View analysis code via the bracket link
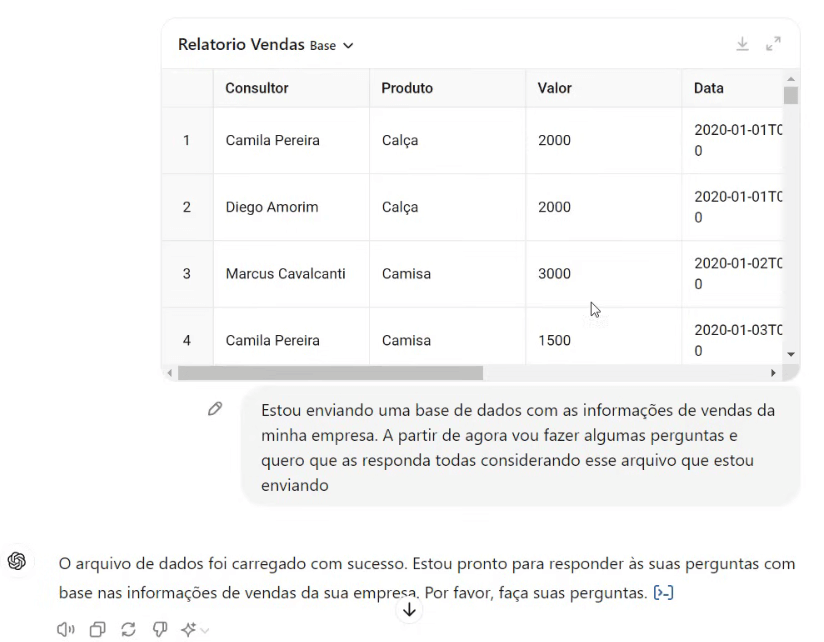Image resolution: width=824 pixels, height=642 pixels. coord(663,593)
